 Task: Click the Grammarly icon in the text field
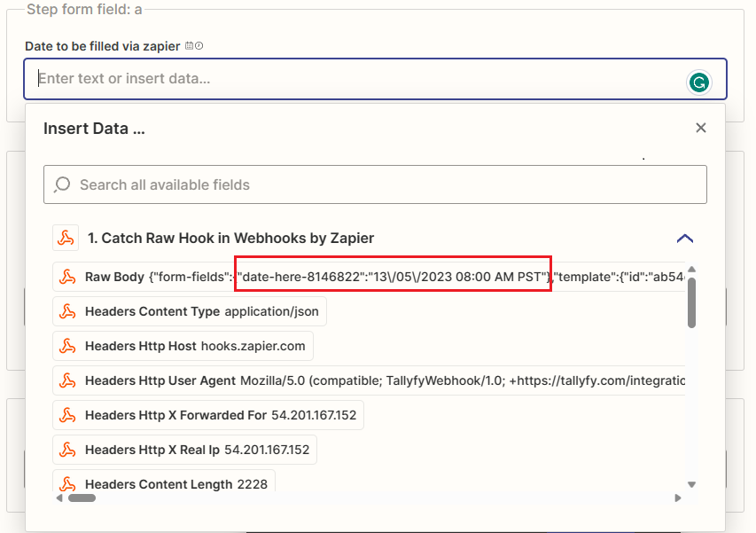[x=699, y=81]
